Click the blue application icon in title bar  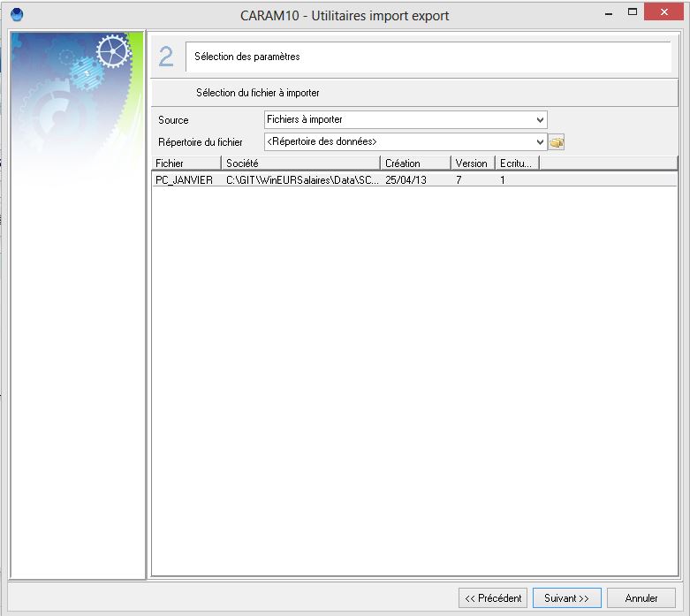17,14
